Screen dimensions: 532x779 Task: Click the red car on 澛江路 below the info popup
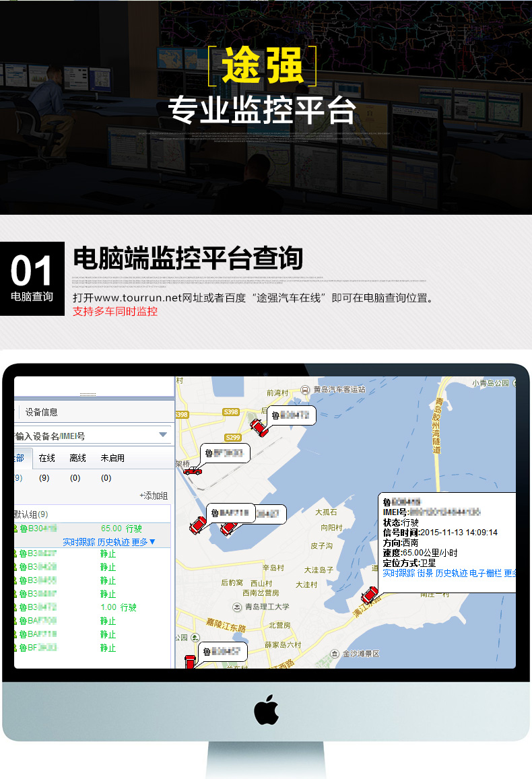(370, 595)
